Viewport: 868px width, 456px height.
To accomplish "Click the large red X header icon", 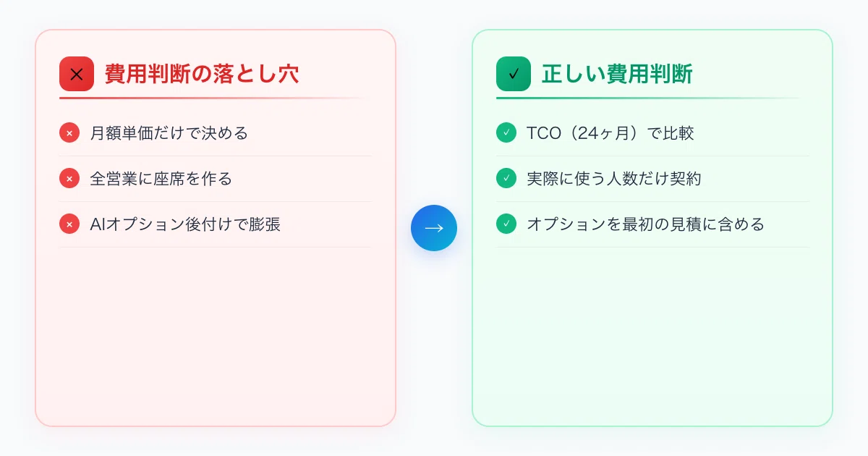I will coord(77,74).
